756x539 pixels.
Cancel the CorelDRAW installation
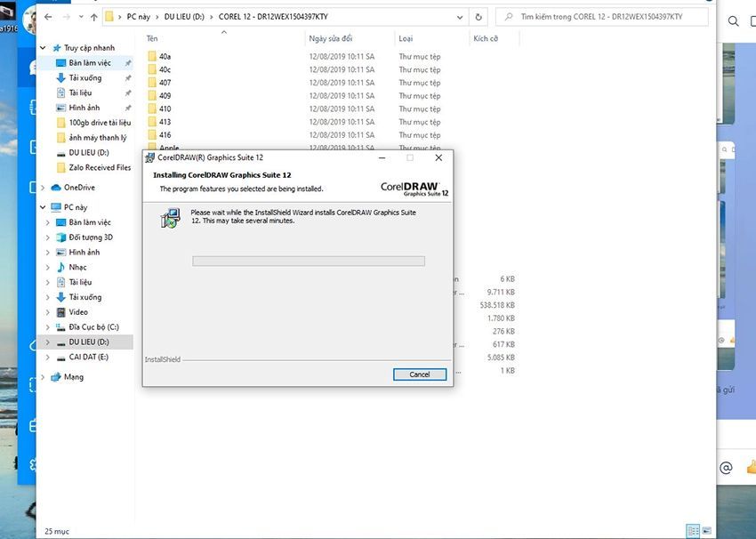click(x=420, y=374)
